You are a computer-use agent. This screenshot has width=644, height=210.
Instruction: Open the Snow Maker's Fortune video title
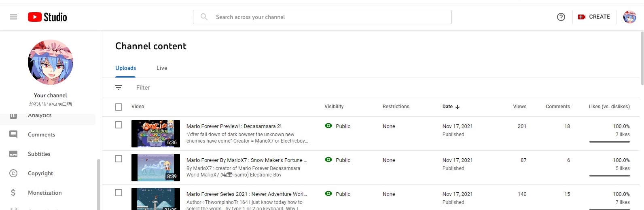pyautogui.click(x=247, y=160)
